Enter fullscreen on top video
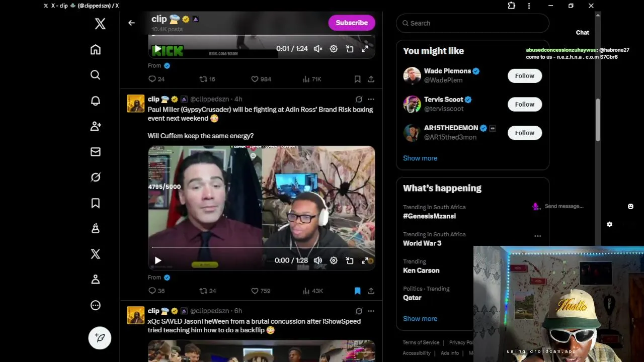644x362 pixels. click(x=365, y=49)
